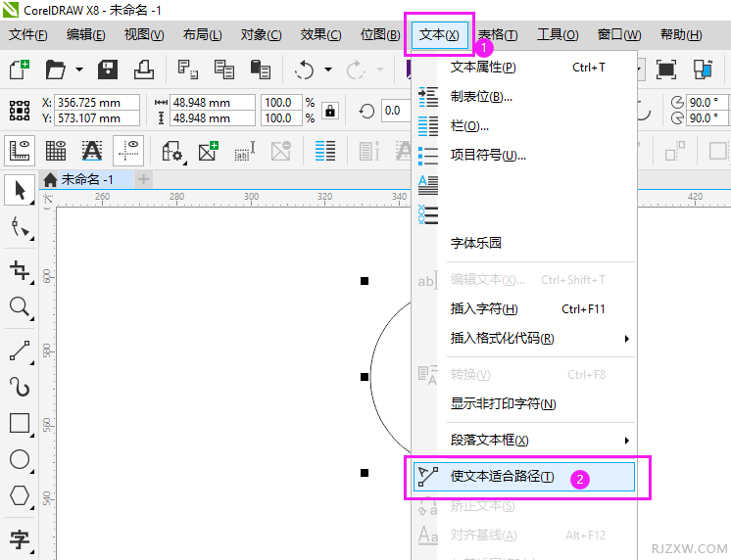
Task: Select the Crop tool
Action: pos(19,270)
